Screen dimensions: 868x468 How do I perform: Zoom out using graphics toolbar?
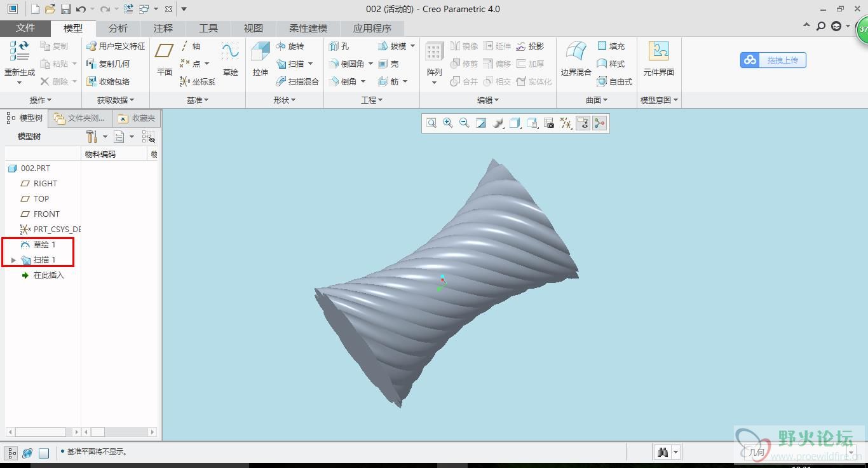[x=465, y=123]
